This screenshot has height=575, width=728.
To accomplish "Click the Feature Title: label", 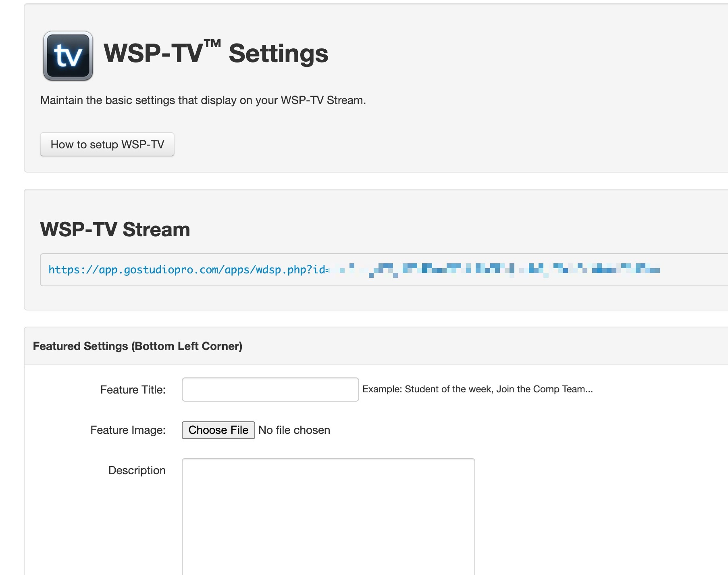I will click(x=133, y=390).
